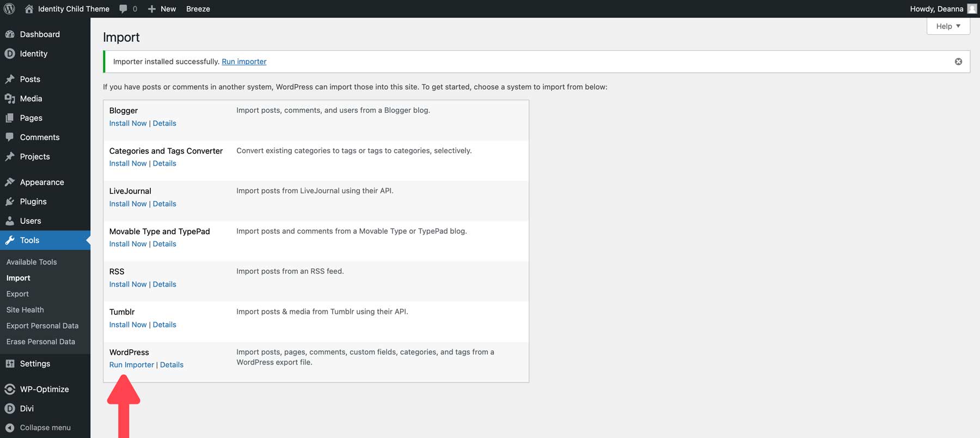Open Export Personal Data submenu
This screenshot has width=980, height=438.
tap(42, 326)
